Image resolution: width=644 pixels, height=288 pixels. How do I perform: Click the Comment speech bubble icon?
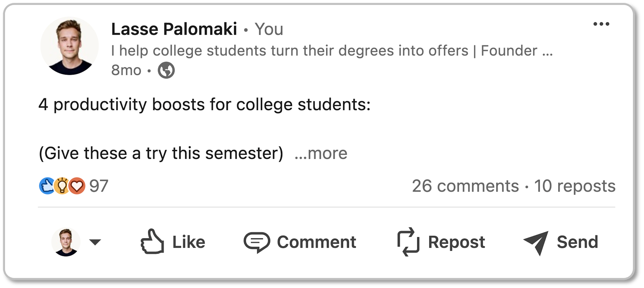pos(257,242)
